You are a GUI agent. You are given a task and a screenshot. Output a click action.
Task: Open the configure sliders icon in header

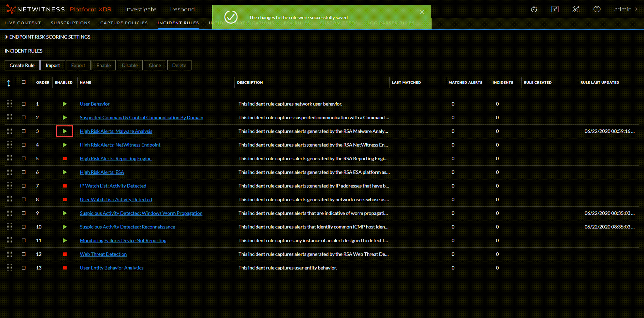click(x=555, y=9)
